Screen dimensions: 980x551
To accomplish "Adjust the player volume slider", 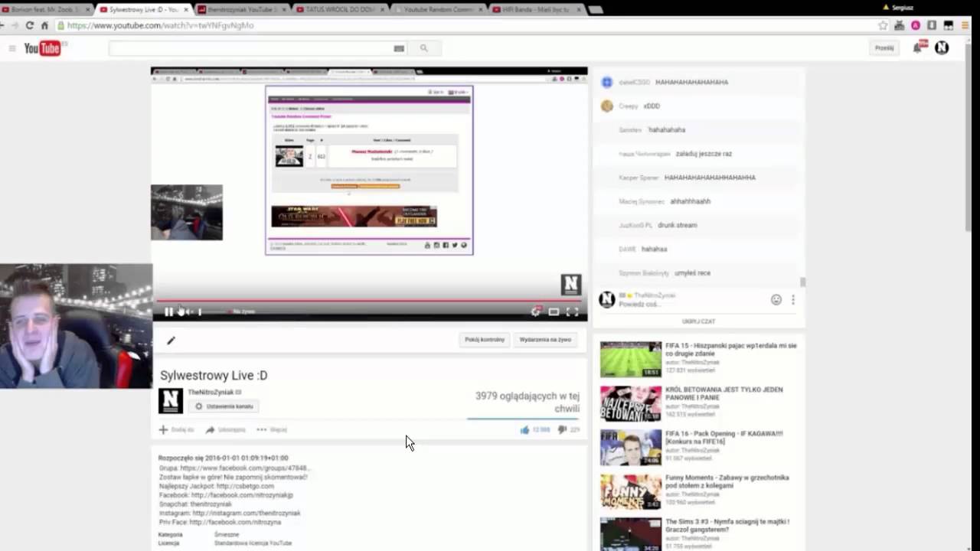I will (212, 311).
